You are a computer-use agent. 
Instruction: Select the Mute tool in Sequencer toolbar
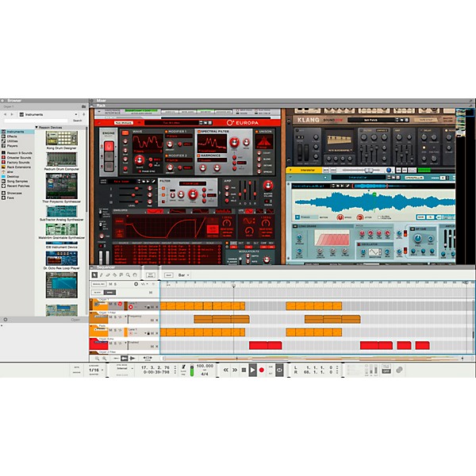point(121,275)
